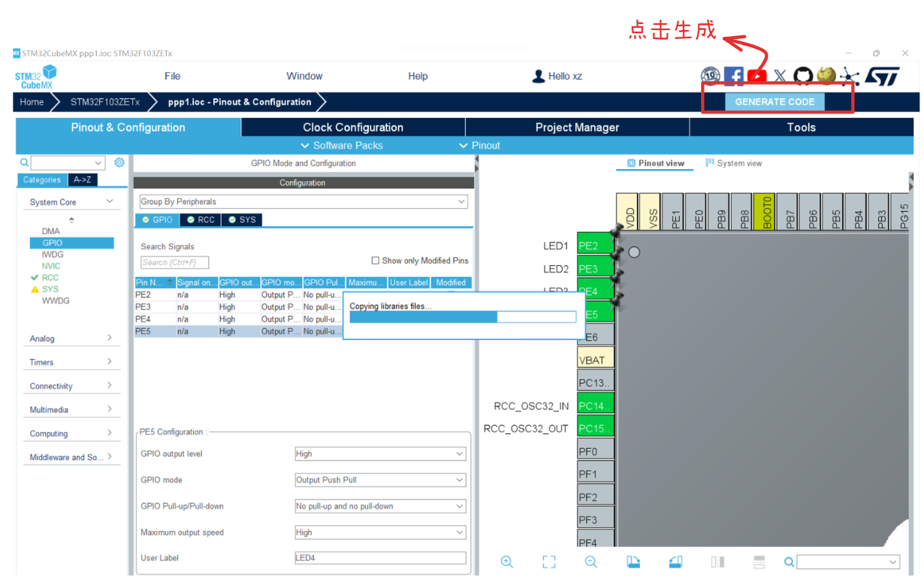
Task: Click the STM32CubeMX logo
Action: click(x=35, y=77)
